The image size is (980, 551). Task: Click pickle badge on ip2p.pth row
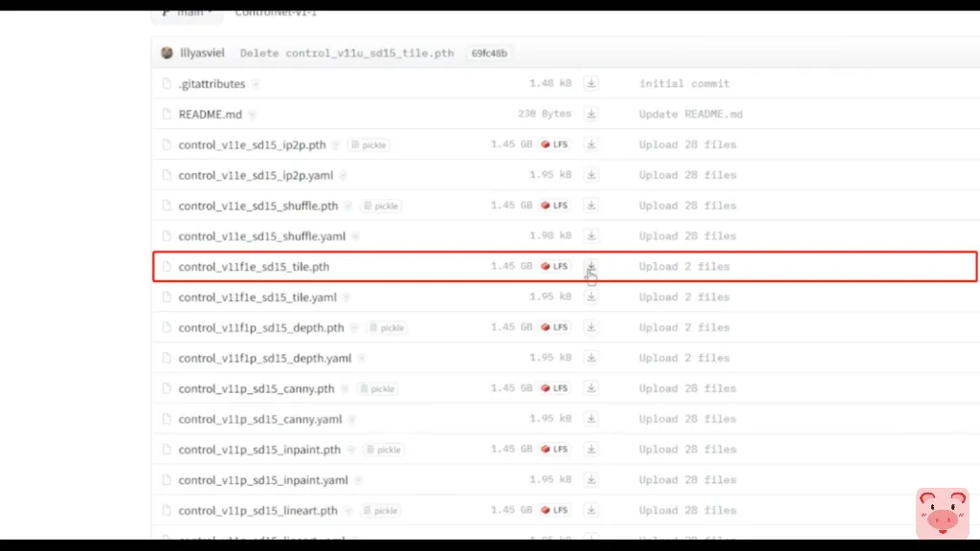pyautogui.click(x=368, y=145)
